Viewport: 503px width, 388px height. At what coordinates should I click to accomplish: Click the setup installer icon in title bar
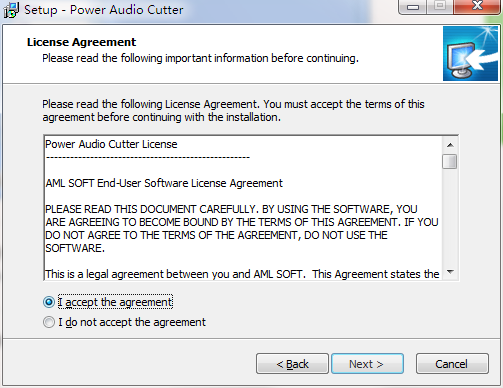click(11, 10)
